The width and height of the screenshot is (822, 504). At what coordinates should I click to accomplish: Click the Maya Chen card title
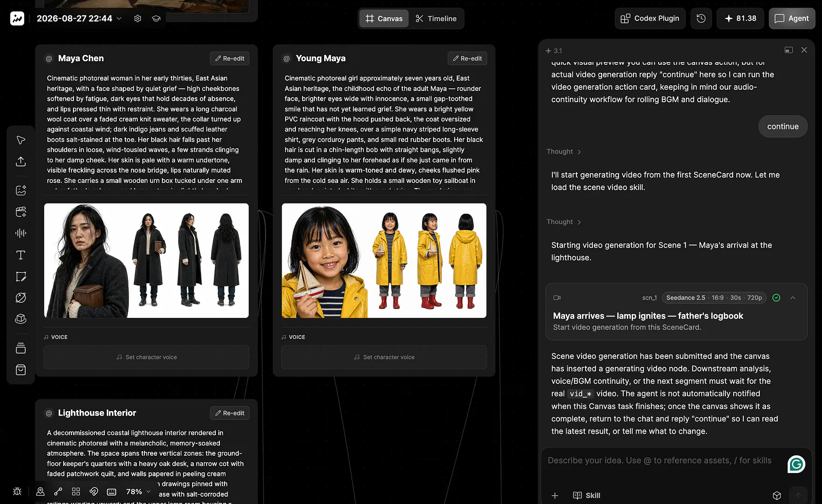pos(81,59)
